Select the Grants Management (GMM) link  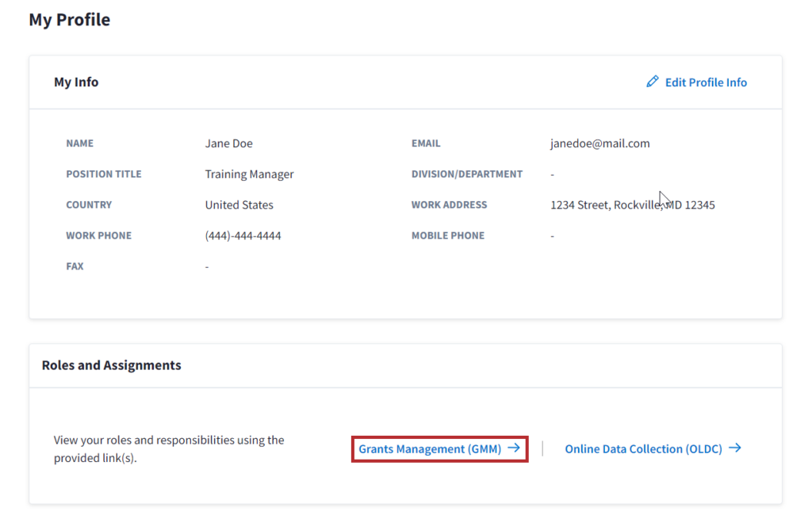431,448
